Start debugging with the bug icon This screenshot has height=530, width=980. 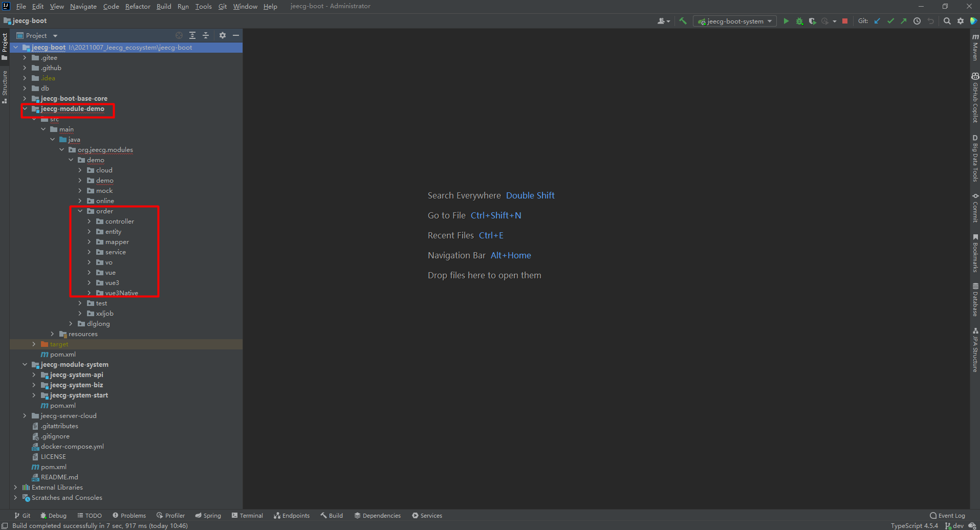pos(799,21)
